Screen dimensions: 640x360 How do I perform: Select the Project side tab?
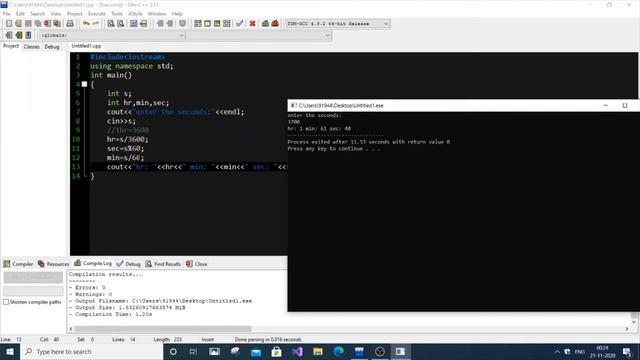point(11,46)
